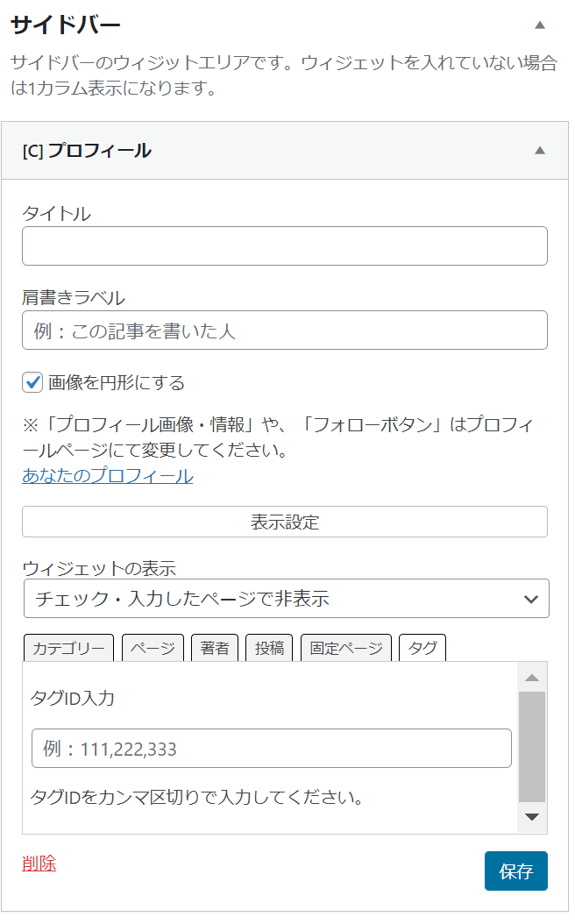The image size is (575, 924).
Task: Click the scrollbar down arrow in tag panel
Action: (x=532, y=817)
